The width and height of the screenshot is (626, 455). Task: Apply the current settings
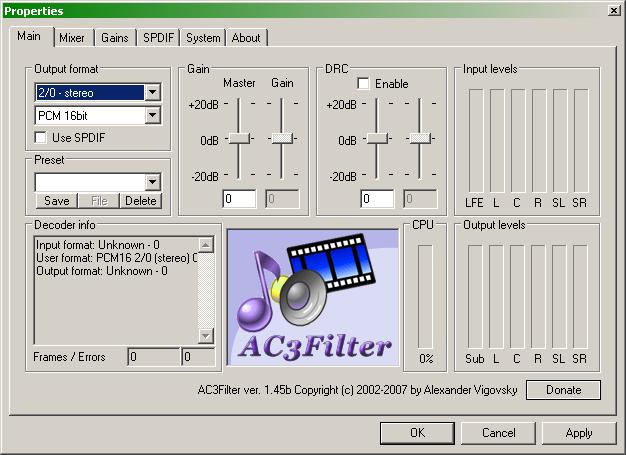[x=579, y=433]
